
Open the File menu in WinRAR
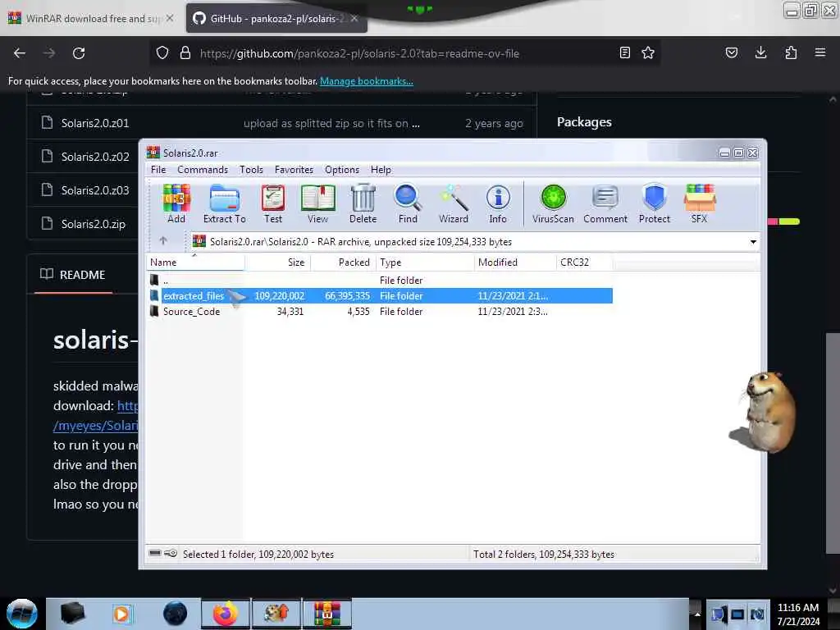158,169
